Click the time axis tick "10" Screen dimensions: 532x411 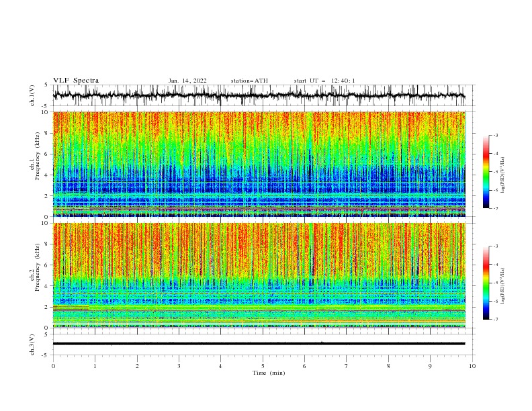pyautogui.click(x=472, y=366)
